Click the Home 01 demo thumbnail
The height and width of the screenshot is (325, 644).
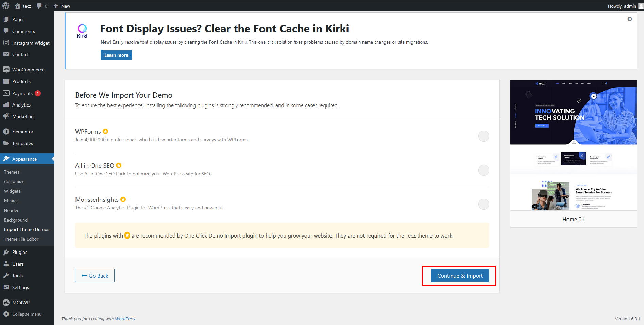pyautogui.click(x=573, y=145)
